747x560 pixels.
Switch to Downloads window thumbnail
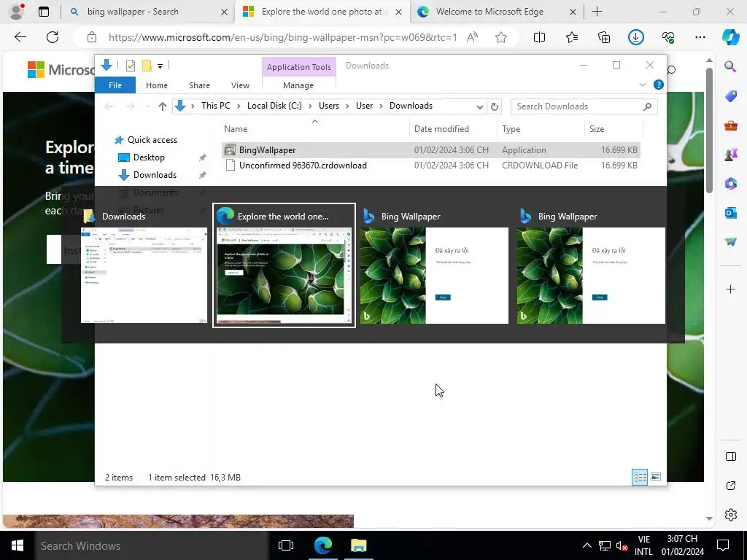[144, 267]
